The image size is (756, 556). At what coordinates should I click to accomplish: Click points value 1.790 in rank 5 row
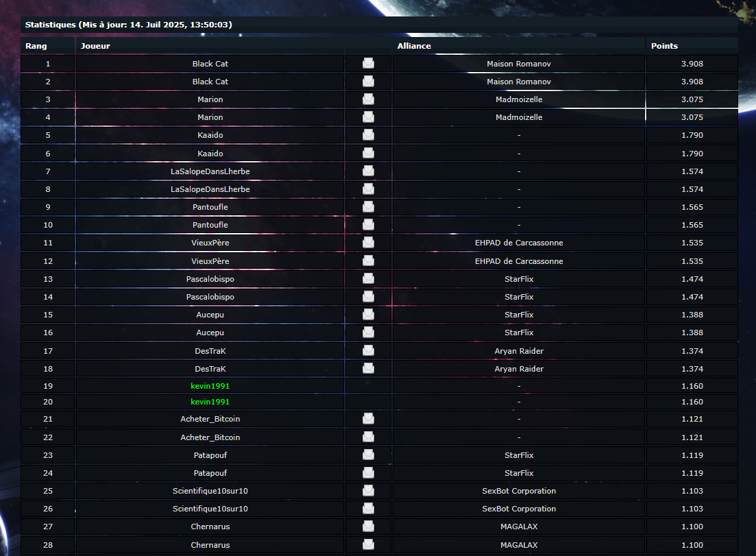point(692,135)
